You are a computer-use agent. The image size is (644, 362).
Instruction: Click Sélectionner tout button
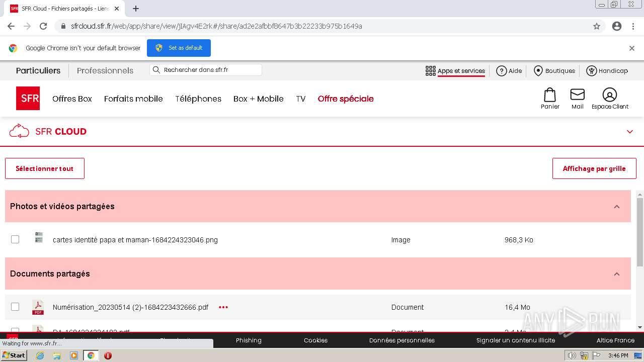click(45, 168)
